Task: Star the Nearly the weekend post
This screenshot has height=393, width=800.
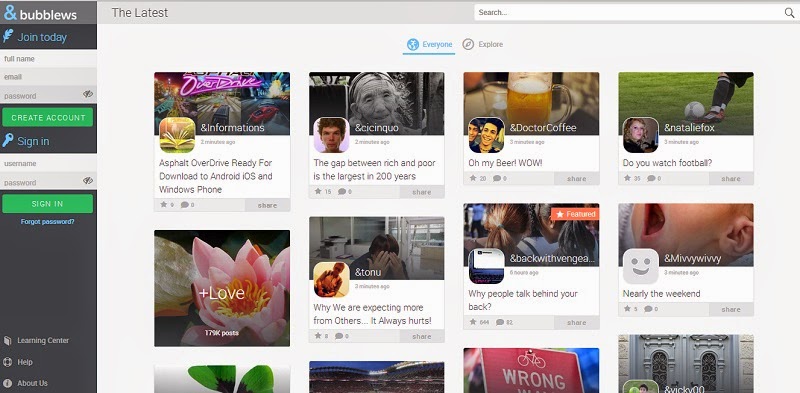Action: (628, 309)
